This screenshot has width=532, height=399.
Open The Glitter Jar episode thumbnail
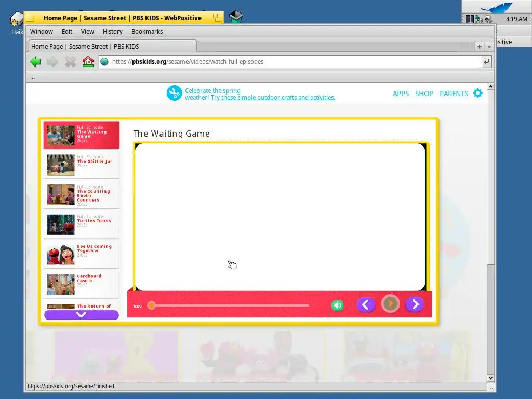[61, 165]
